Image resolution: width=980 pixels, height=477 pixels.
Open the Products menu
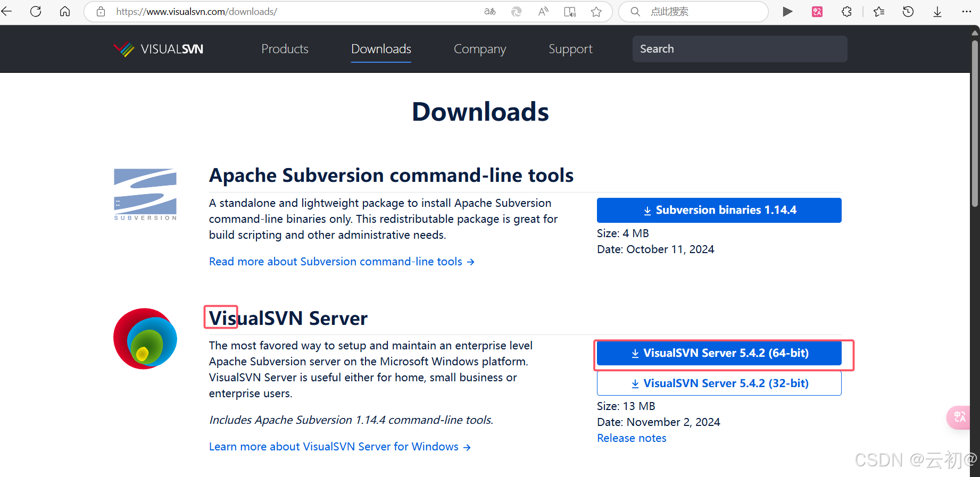[x=285, y=49]
